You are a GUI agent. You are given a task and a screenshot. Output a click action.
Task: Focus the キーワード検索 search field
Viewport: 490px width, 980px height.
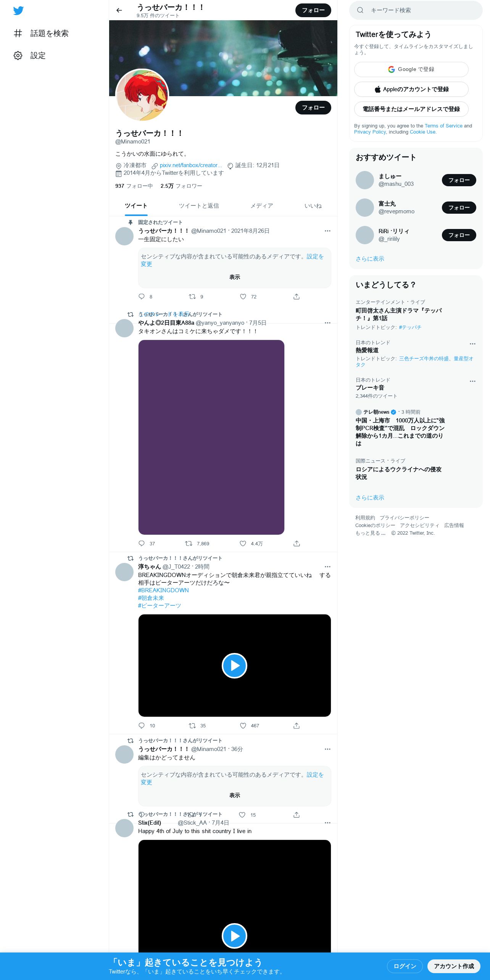click(416, 10)
